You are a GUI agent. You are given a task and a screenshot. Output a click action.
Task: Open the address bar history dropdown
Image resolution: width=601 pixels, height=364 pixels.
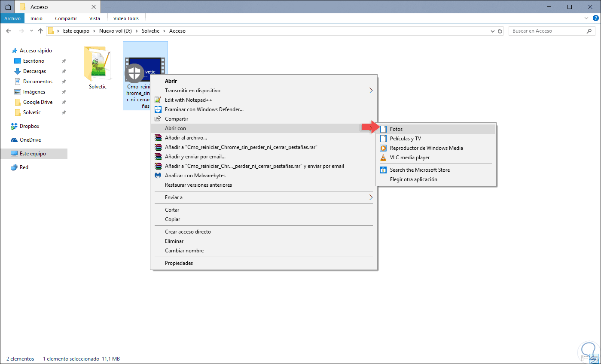[x=492, y=31]
